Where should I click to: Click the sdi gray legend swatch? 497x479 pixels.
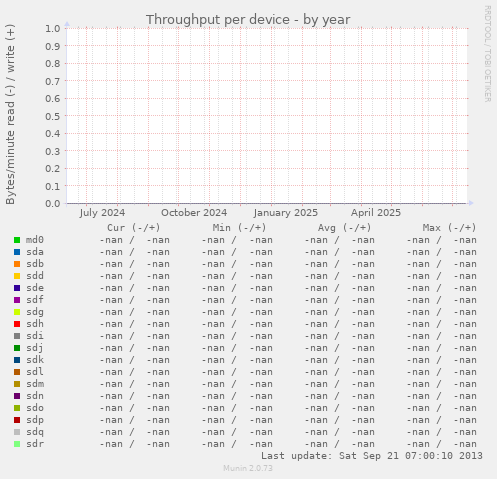point(17,336)
